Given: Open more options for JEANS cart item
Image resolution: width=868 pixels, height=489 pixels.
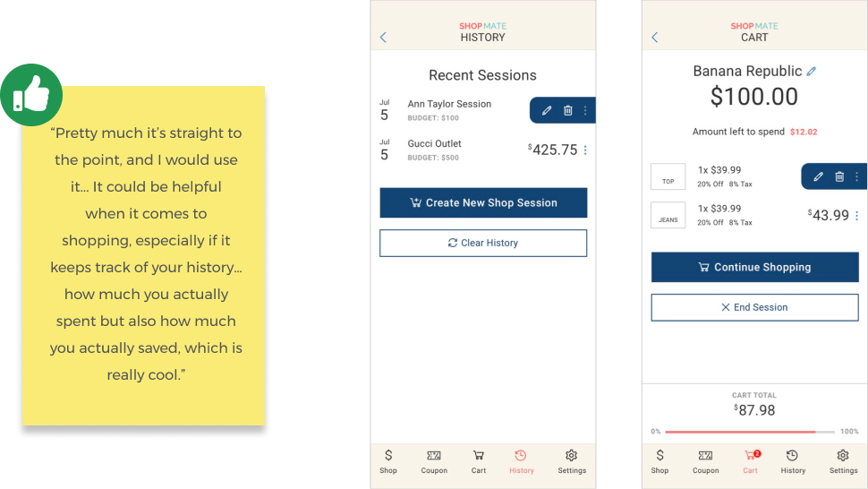Looking at the screenshot, I should pos(857,216).
